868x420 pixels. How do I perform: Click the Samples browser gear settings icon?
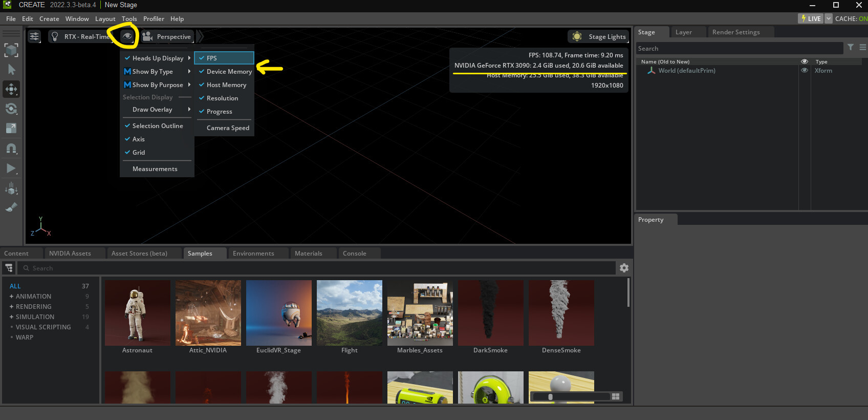pyautogui.click(x=624, y=267)
